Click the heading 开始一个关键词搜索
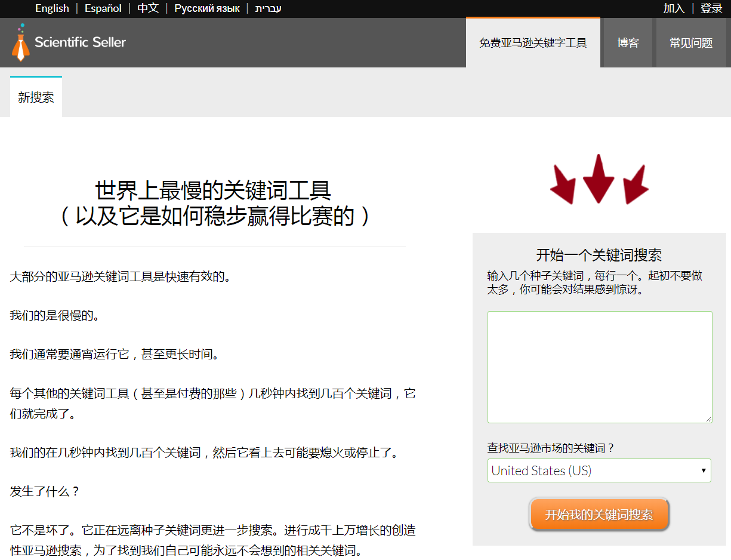This screenshot has width=731, height=560. point(599,255)
